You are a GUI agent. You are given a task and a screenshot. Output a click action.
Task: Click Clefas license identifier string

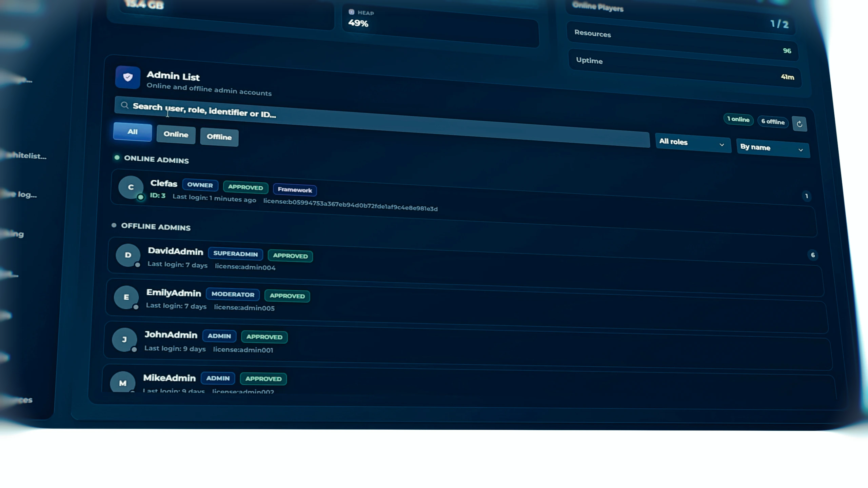(350, 205)
